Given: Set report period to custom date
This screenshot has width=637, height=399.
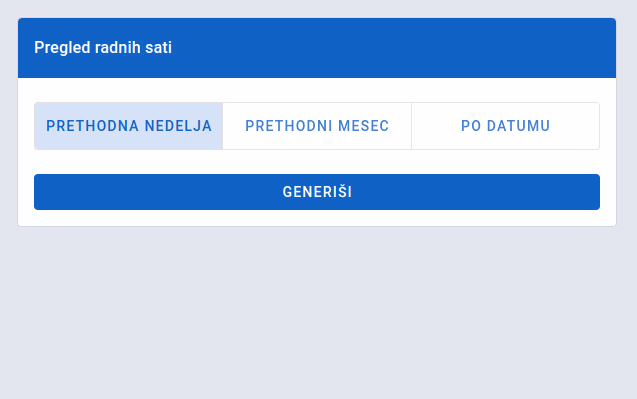Looking at the screenshot, I should [505, 126].
